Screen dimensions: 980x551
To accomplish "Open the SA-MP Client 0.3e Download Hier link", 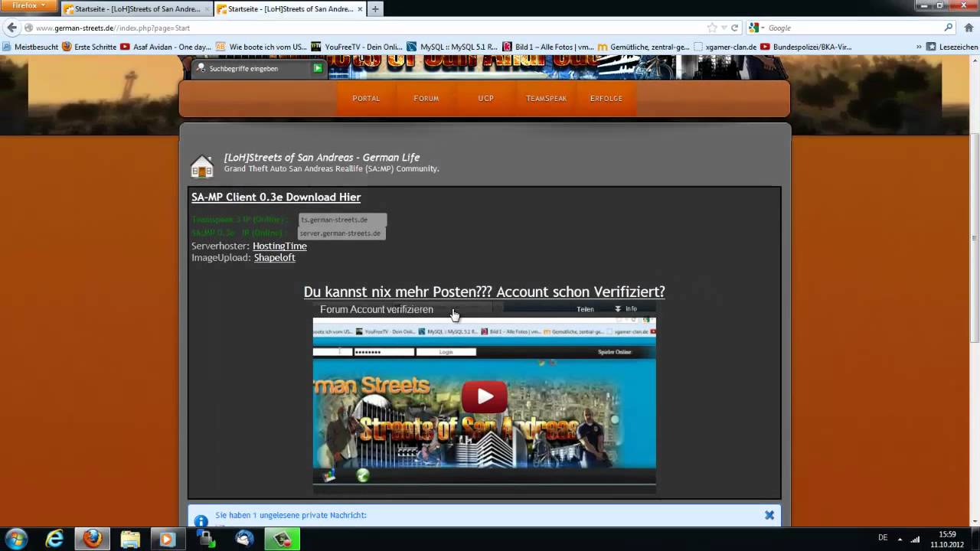I will pos(276,197).
